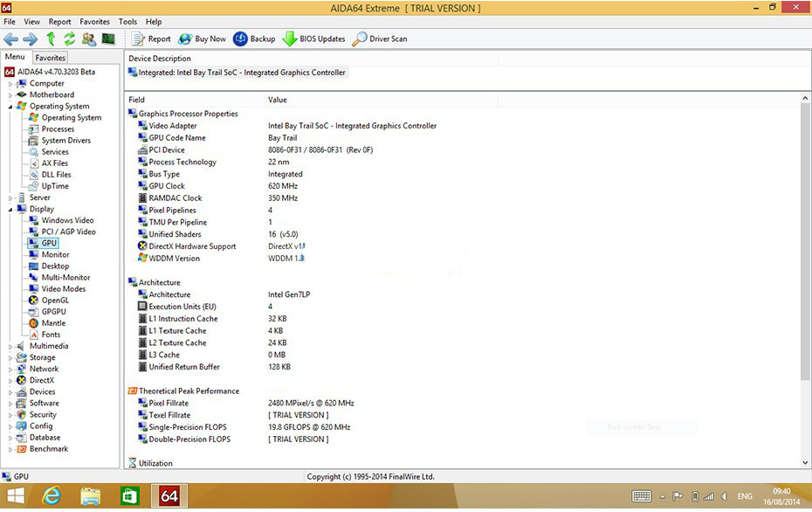Open the DLL Files tree item
The image size is (812, 512).
[x=56, y=175]
